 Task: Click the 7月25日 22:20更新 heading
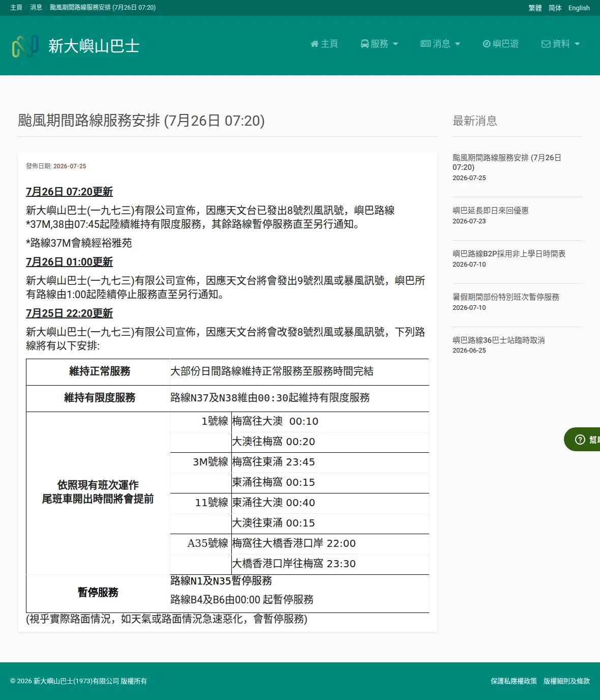coord(69,313)
